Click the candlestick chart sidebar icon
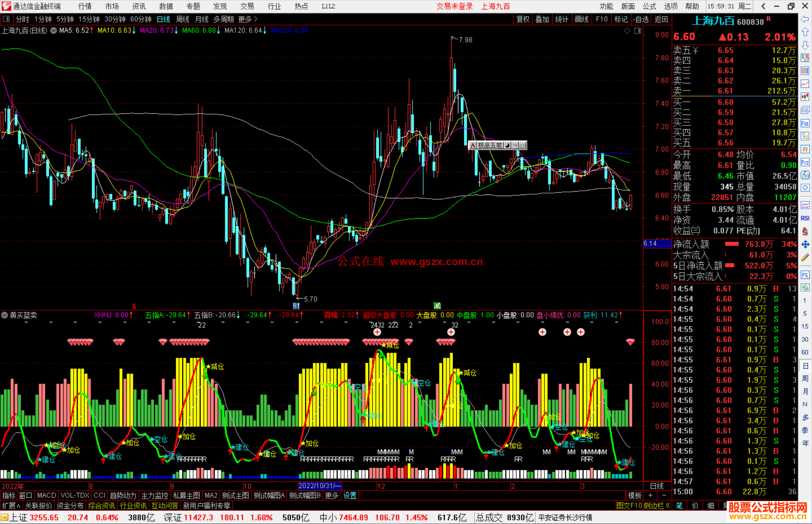812x524 pixels. click(805, 97)
